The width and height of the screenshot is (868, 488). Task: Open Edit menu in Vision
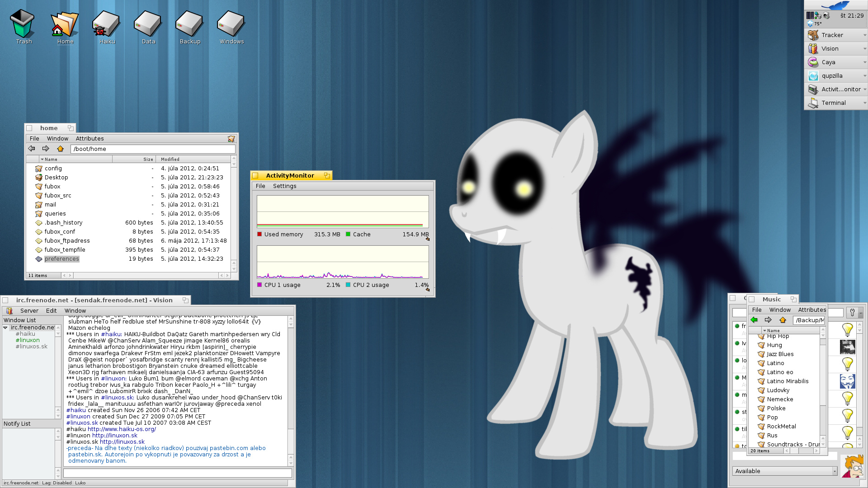click(x=51, y=311)
